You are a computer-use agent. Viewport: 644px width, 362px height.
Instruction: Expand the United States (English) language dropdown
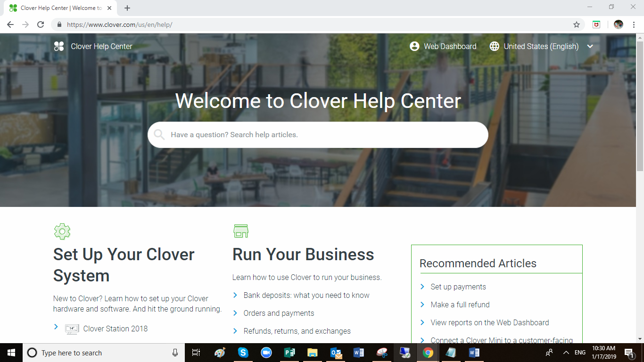pyautogui.click(x=590, y=46)
